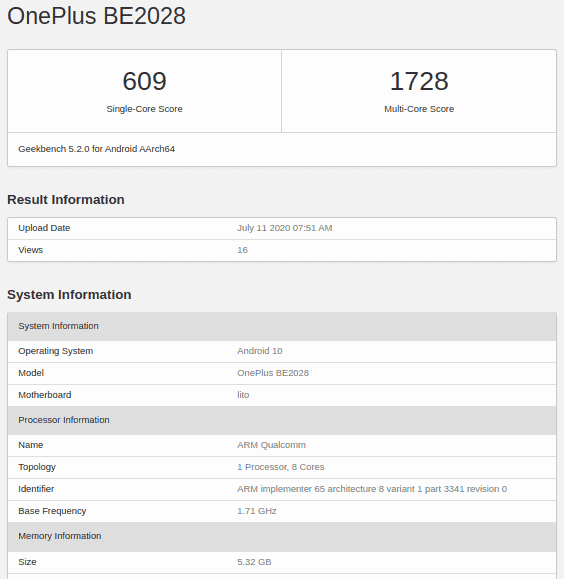Select the Android 10 value

tap(260, 351)
